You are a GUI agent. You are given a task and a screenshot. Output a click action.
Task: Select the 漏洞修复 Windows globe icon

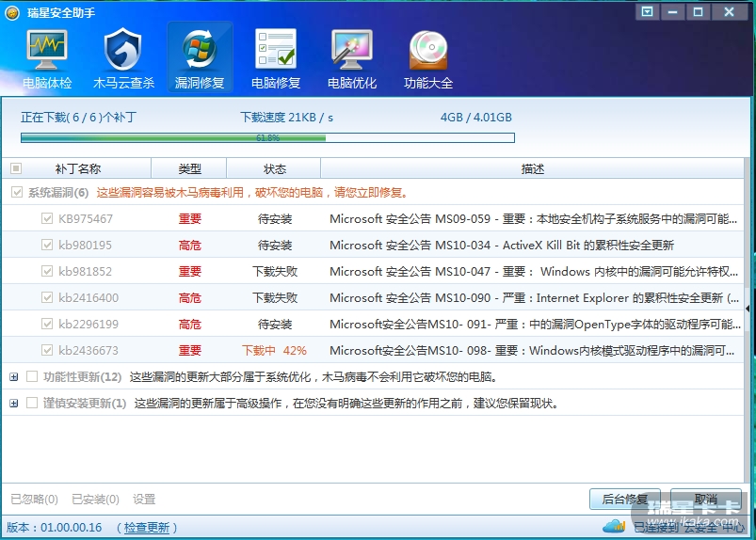pyautogui.click(x=200, y=49)
